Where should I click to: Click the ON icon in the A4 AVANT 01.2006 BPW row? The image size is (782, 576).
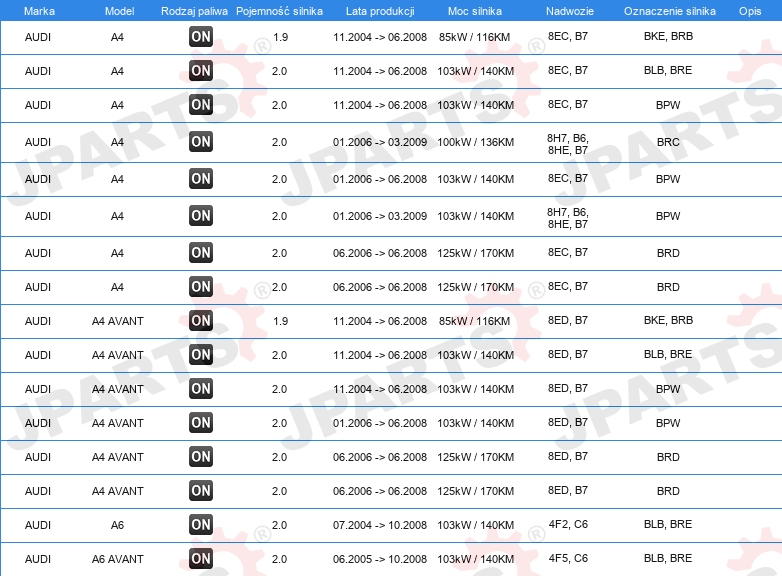201,422
